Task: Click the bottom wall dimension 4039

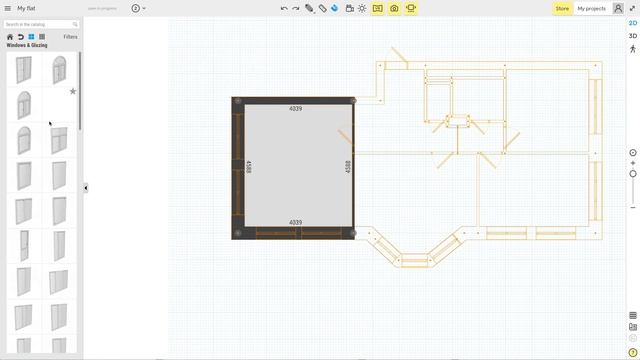Action: (x=296, y=222)
